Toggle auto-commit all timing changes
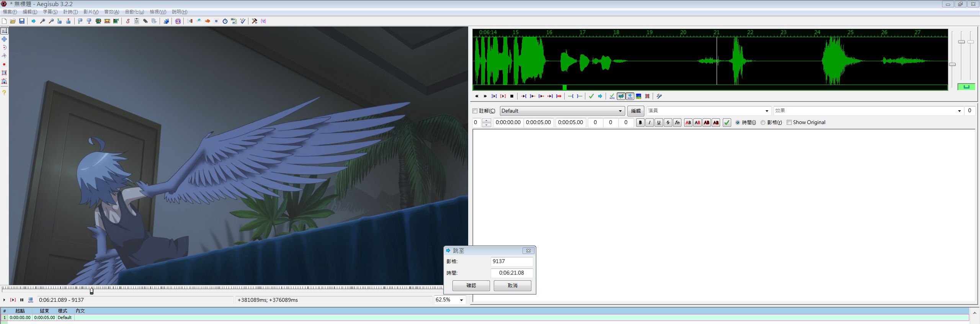The width and height of the screenshot is (980, 324). point(612,96)
